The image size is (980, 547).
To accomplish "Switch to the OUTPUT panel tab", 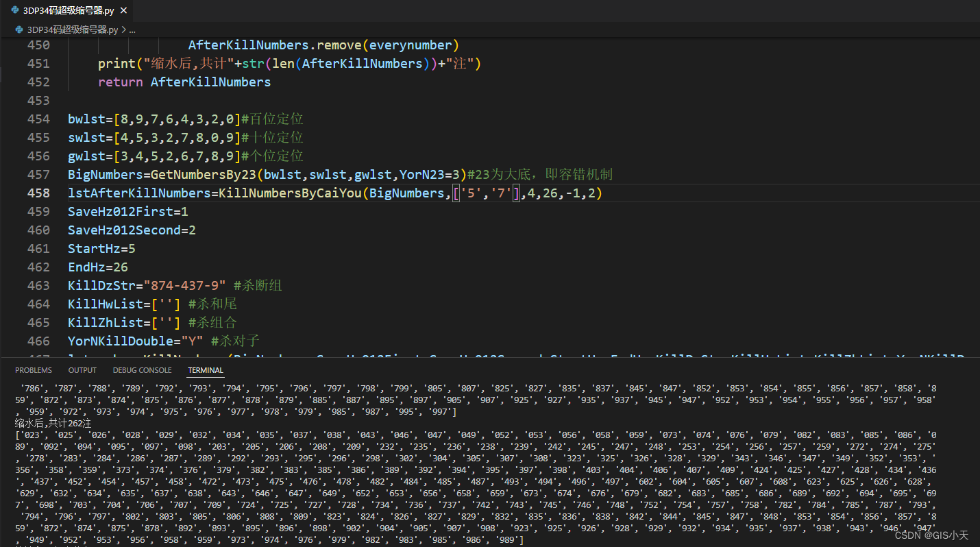I will pos(82,370).
